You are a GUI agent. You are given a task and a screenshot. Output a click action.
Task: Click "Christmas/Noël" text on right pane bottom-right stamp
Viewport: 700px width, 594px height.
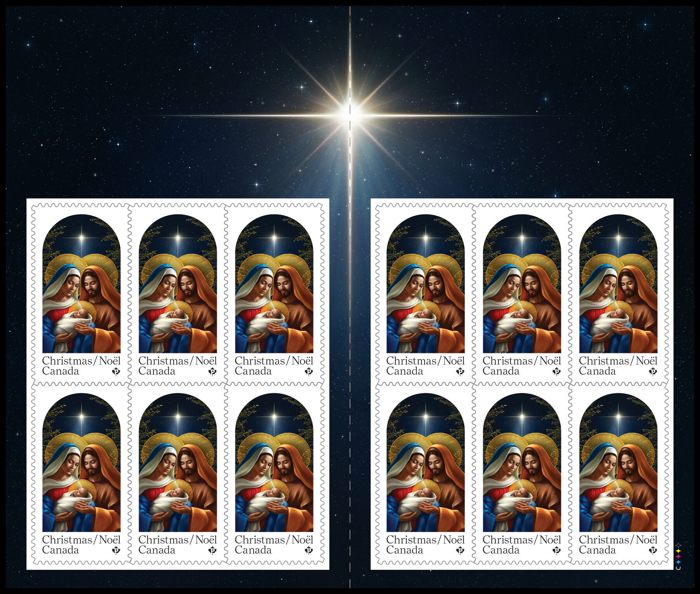618,540
